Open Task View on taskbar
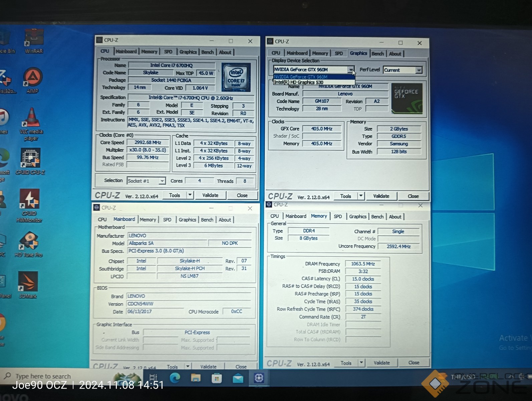The height and width of the screenshot is (401, 532). (x=153, y=378)
